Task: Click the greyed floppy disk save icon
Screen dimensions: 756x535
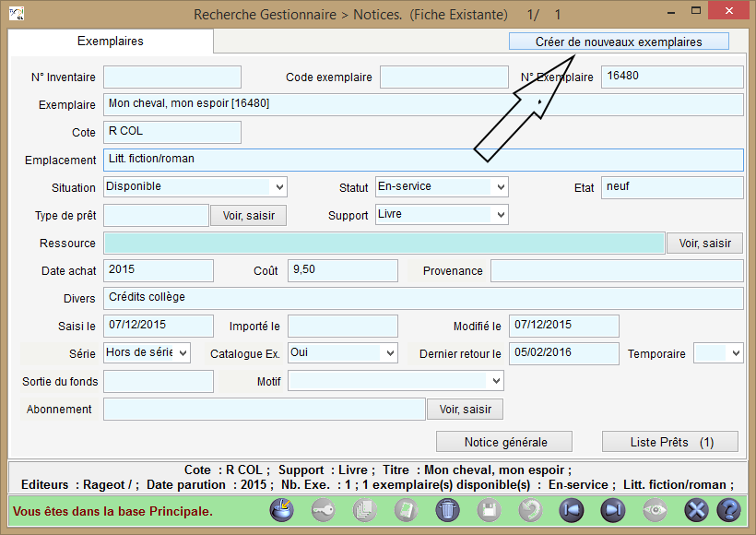Action: [x=489, y=510]
